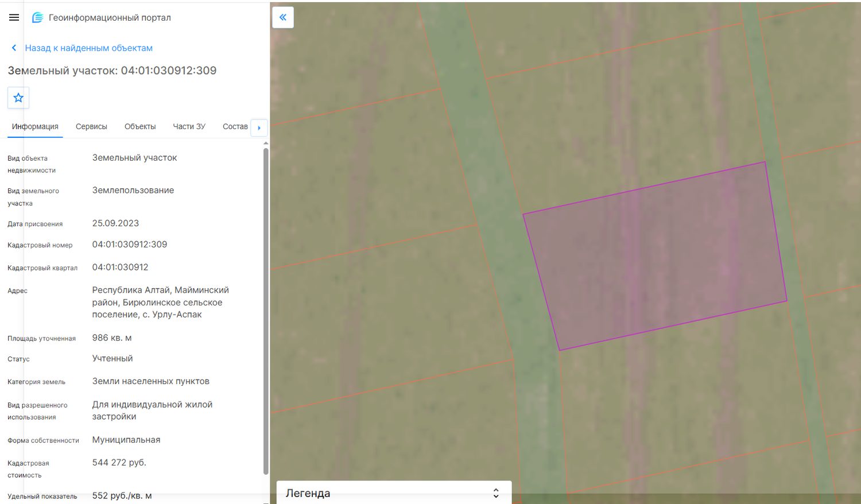Select the Объекты tab
Screen dimensions: 861x504
[x=140, y=126]
